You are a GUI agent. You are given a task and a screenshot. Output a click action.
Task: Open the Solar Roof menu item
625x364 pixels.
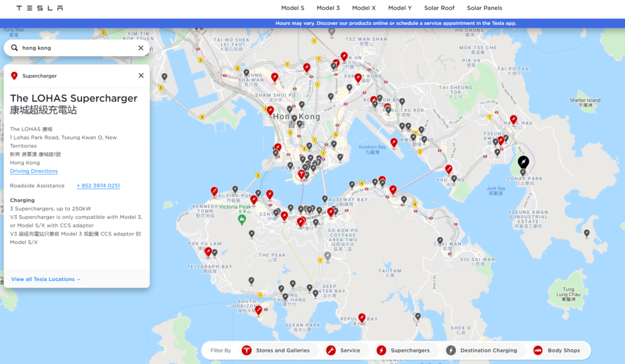439,8
